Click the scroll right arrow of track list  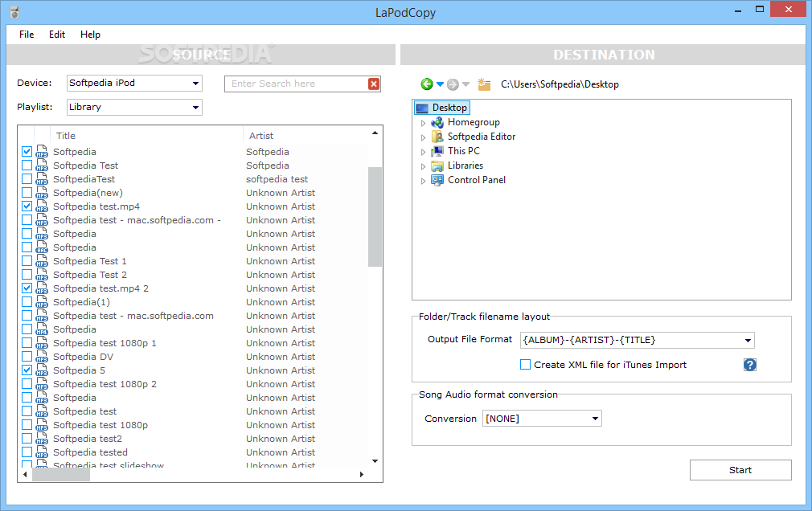pos(362,474)
